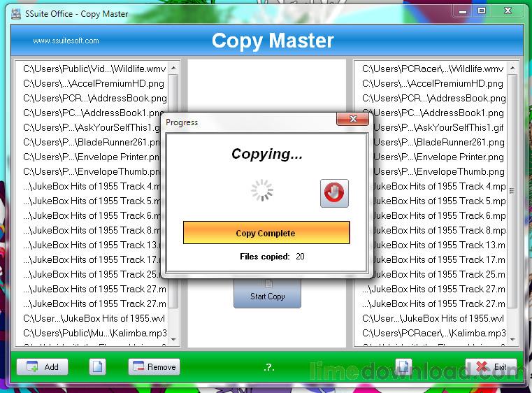This screenshot has width=532, height=393.
Task: Click the Files copied count 20
Action: point(300,256)
